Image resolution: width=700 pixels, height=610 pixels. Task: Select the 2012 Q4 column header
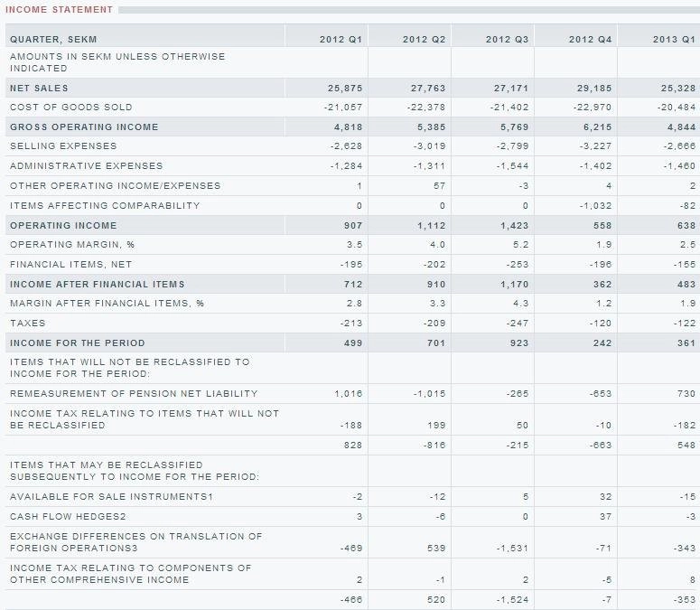(x=590, y=39)
